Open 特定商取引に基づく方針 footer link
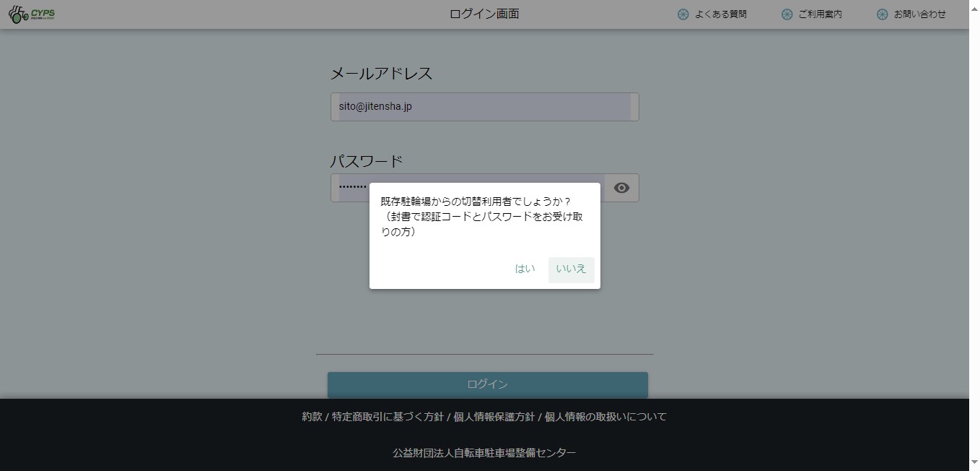This screenshot has width=980, height=471. pyautogui.click(x=388, y=417)
